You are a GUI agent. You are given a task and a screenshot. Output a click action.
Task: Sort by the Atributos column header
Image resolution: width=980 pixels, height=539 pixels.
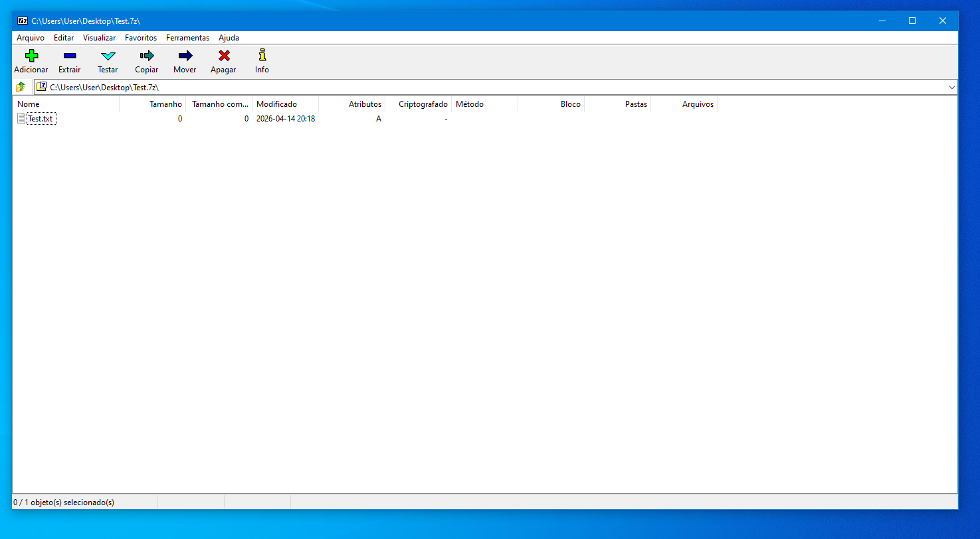pyautogui.click(x=352, y=104)
